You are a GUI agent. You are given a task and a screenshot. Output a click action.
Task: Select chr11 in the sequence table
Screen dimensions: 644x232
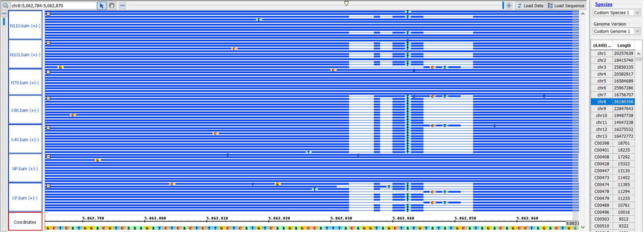pyautogui.click(x=602, y=122)
